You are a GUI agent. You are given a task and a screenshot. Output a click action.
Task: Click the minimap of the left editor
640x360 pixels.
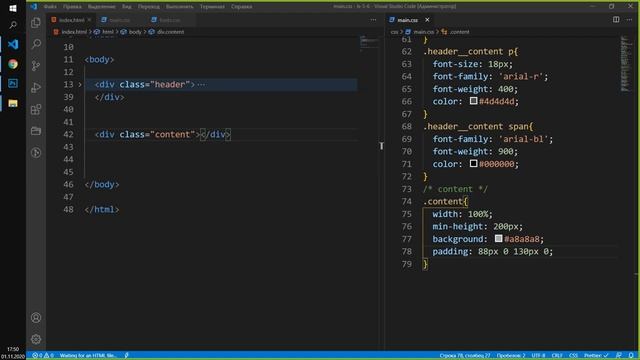tap(369, 42)
